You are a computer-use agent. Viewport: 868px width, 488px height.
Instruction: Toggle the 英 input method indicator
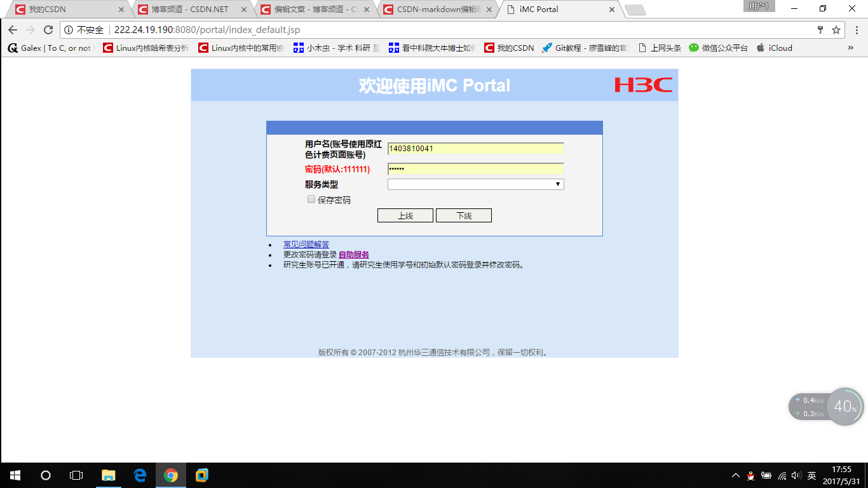pyautogui.click(x=812, y=475)
